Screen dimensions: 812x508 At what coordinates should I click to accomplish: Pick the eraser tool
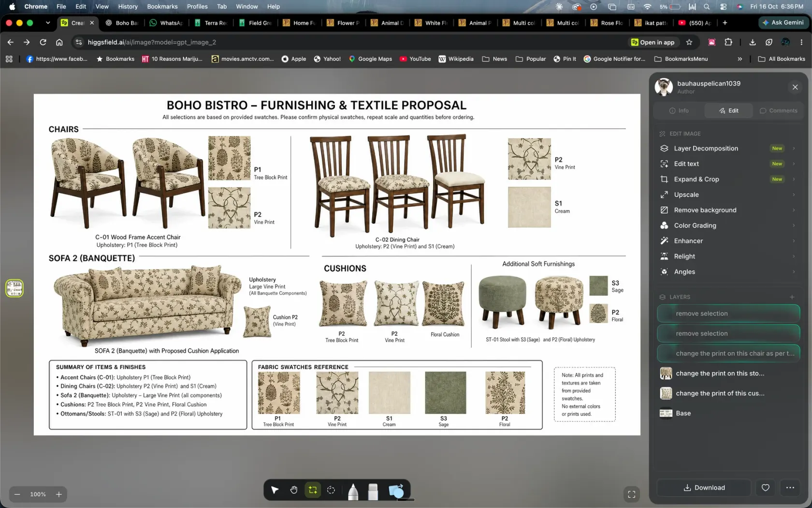click(x=373, y=491)
